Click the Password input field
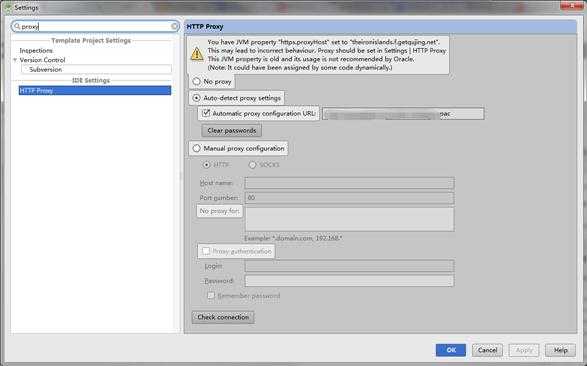Viewport: 587px width, 366px height. (349, 281)
